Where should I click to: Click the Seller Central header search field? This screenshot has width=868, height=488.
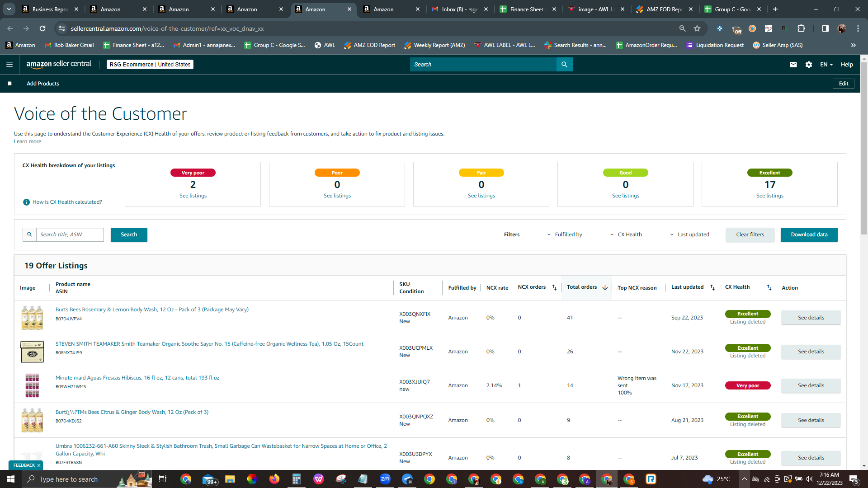(x=483, y=65)
